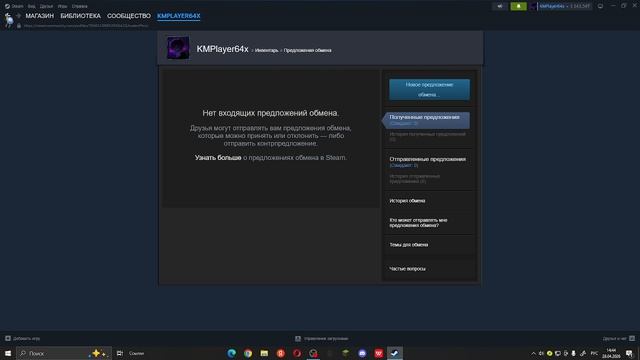Open the green notifications bell
Image resolution: width=640 pixels, height=360 pixels.
pyautogui.click(x=518, y=6)
